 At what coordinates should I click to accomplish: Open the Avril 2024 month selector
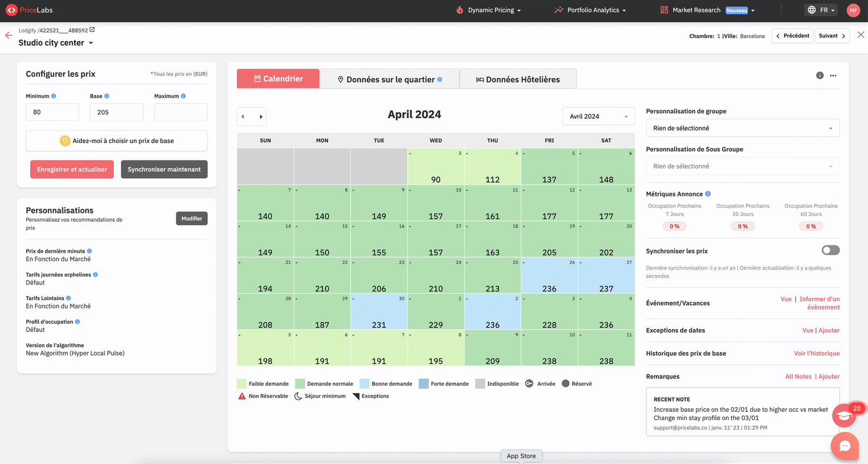(599, 117)
